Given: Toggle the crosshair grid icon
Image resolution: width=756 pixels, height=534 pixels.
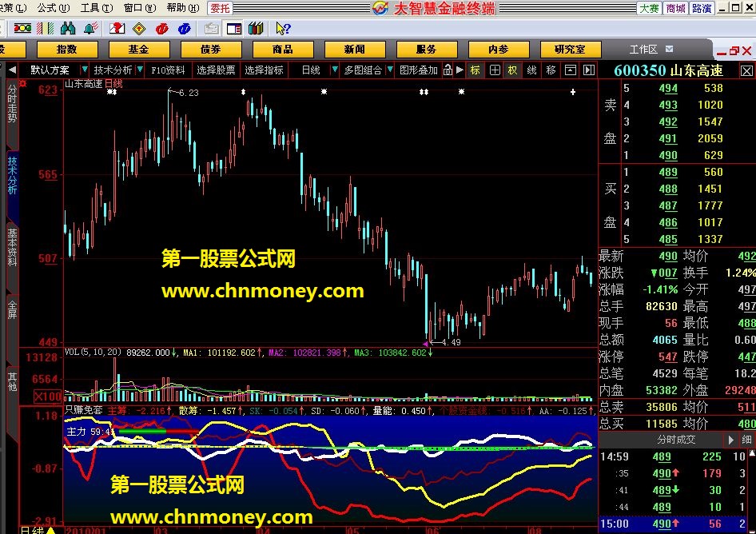Looking at the screenshot, I should [495, 70].
